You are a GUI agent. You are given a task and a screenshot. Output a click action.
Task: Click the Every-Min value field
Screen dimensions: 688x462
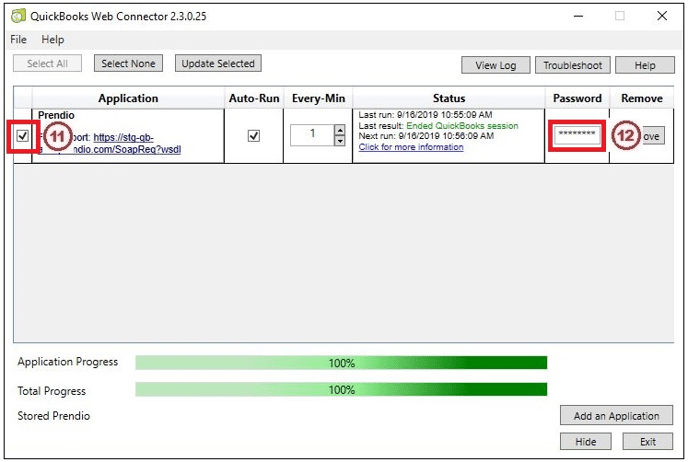pos(312,135)
